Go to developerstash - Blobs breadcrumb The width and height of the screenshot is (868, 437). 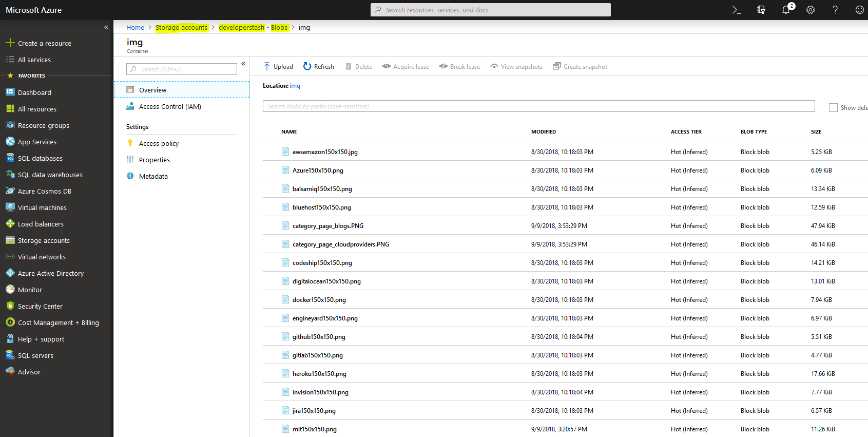pos(253,28)
